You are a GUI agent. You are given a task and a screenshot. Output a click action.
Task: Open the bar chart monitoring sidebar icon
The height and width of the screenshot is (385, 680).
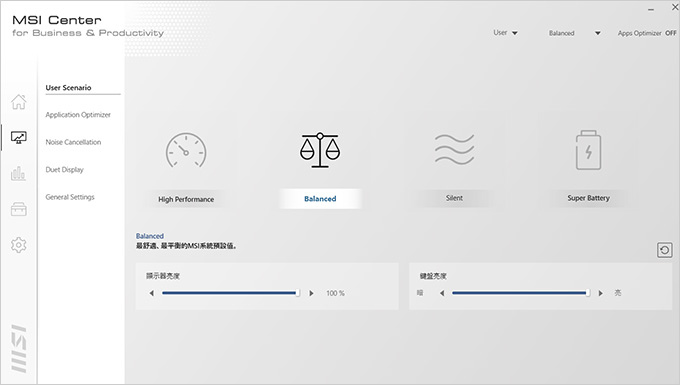(x=18, y=173)
